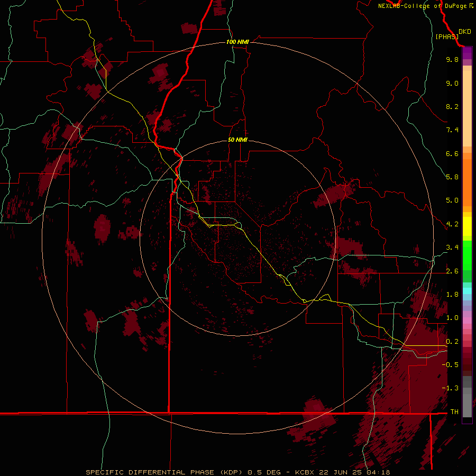
Task: Click the bright green segment of the color bar
Action: (467, 255)
